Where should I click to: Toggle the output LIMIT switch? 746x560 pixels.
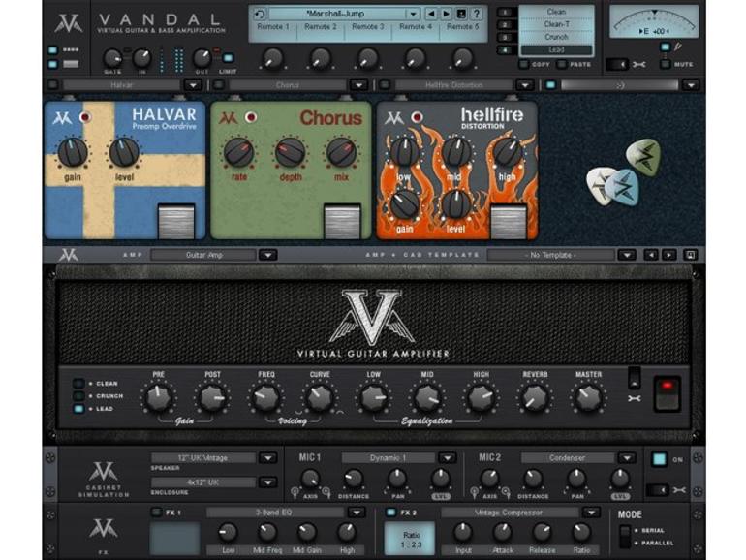(x=228, y=57)
